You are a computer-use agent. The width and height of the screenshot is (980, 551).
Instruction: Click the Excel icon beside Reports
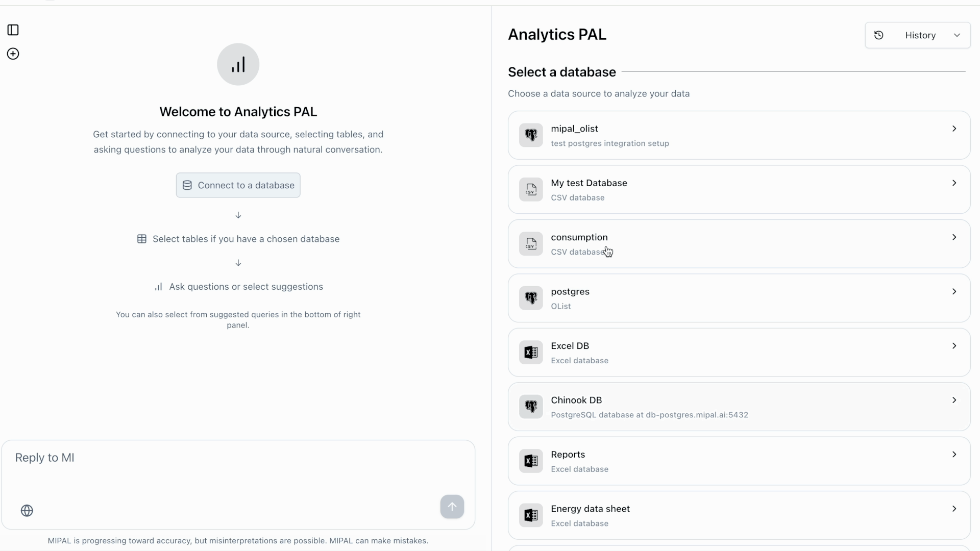click(530, 461)
